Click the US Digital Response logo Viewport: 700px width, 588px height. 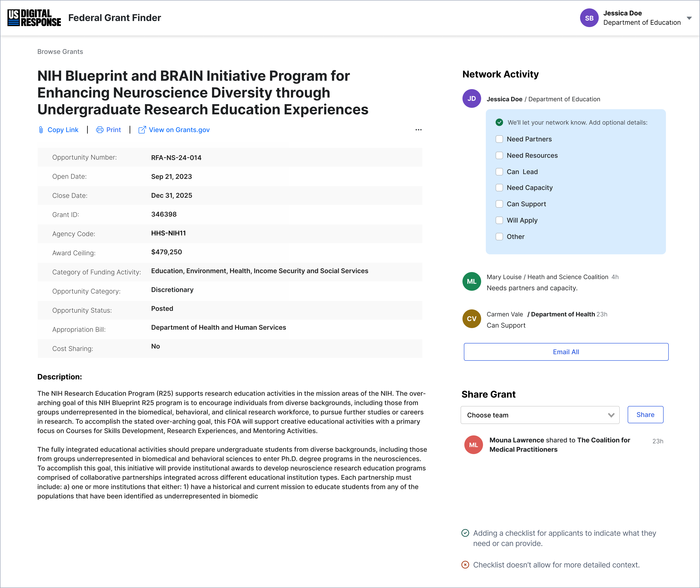point(34,18)
